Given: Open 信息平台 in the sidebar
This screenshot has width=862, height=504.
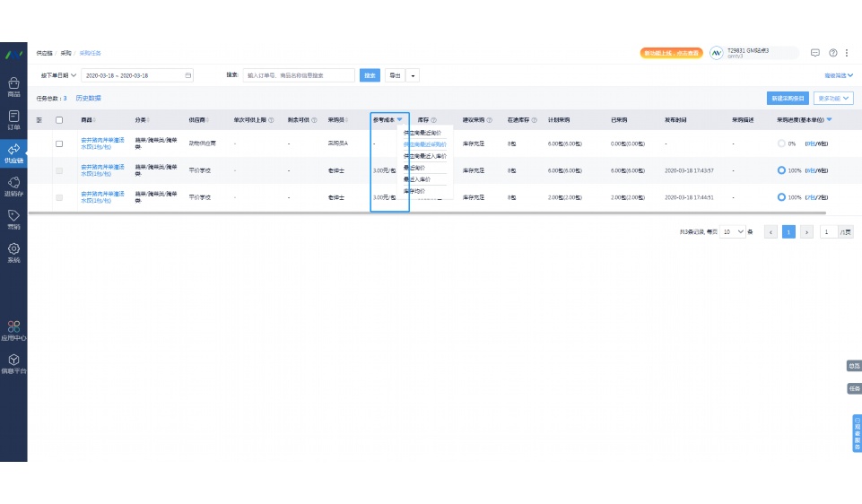Looking at the screenshot, I should (x=13, y=363).
